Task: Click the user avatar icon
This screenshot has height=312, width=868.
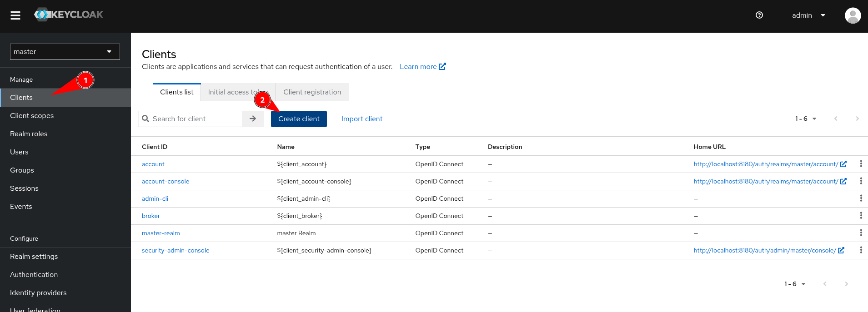Action: pyautogui.click(x=853, y=15)
